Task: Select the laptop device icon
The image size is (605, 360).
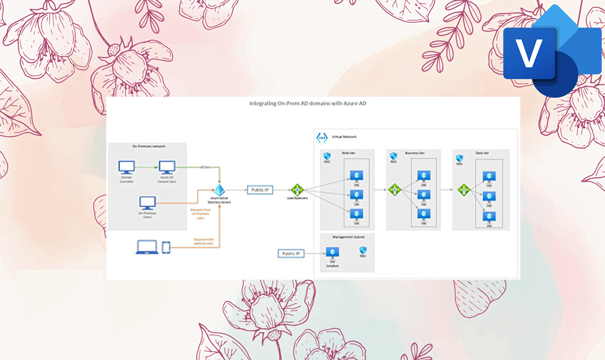Action: (147, 247)
